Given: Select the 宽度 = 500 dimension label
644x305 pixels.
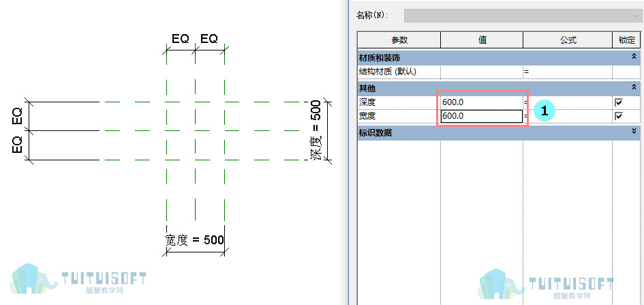Looking at the screenshot, I should (195, 239).
